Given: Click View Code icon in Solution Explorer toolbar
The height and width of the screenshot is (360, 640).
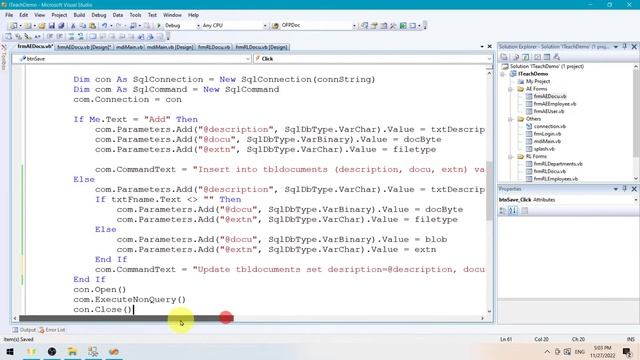Looking at the screenshot, I should [x=537, y=57].
